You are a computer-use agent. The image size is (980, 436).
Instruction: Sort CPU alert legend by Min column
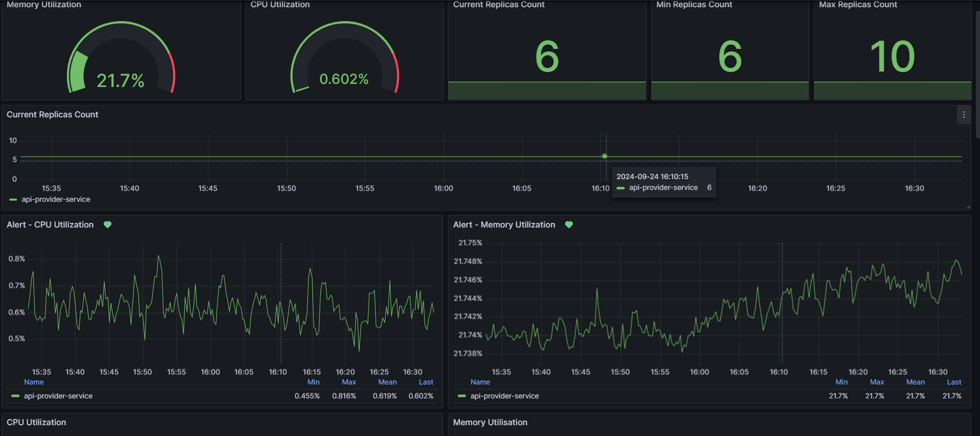coord(313,382)
